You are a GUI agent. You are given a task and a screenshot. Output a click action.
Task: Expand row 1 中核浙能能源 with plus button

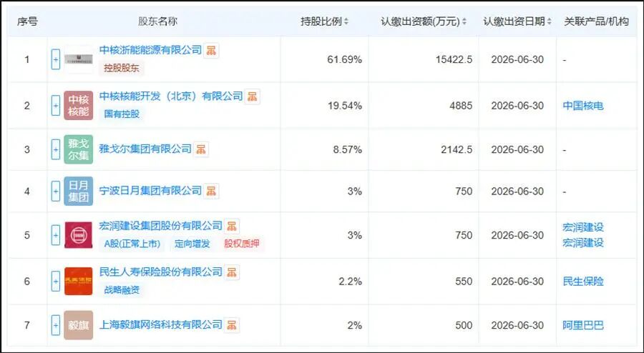coord(56,59)
